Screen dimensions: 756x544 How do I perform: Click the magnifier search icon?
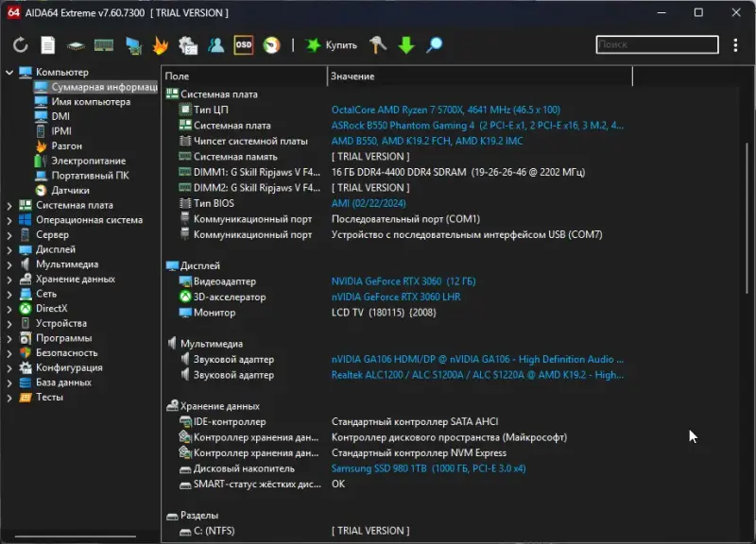[x=435, y=45]
